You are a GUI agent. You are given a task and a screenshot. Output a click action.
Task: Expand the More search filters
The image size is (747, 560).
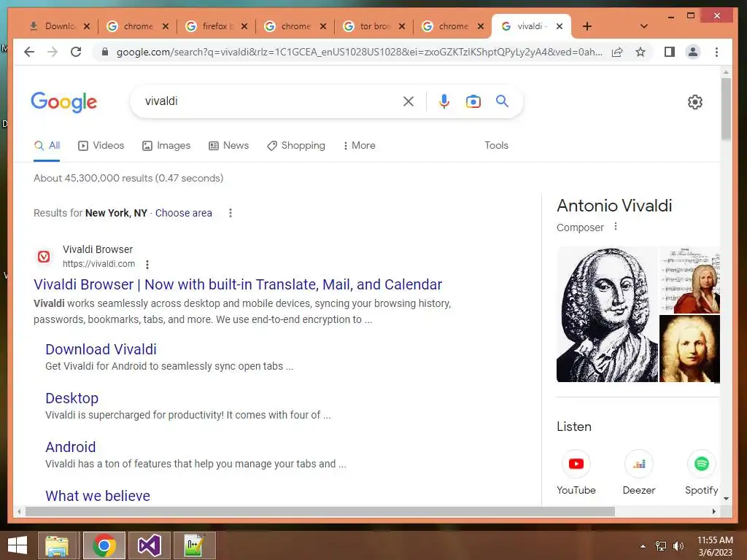tap(359, 145)
